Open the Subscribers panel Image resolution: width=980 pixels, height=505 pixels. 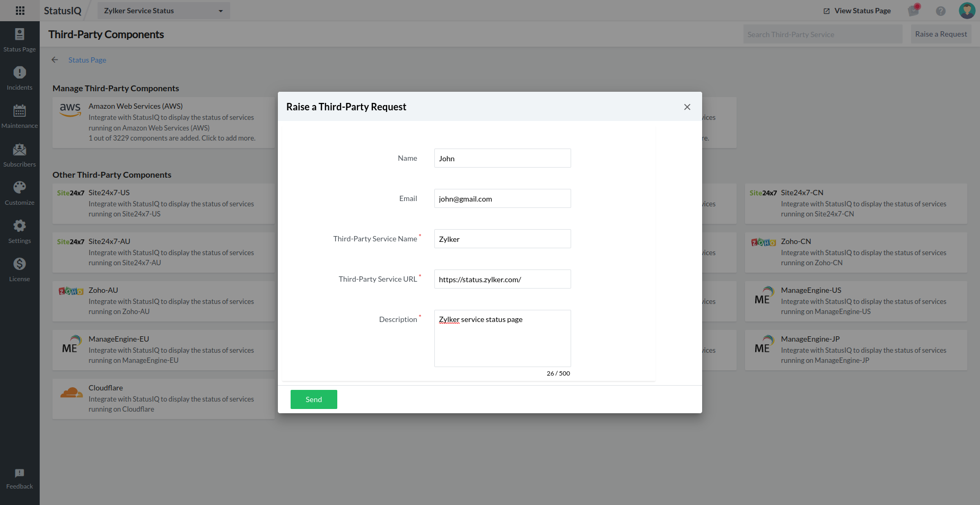20,154
